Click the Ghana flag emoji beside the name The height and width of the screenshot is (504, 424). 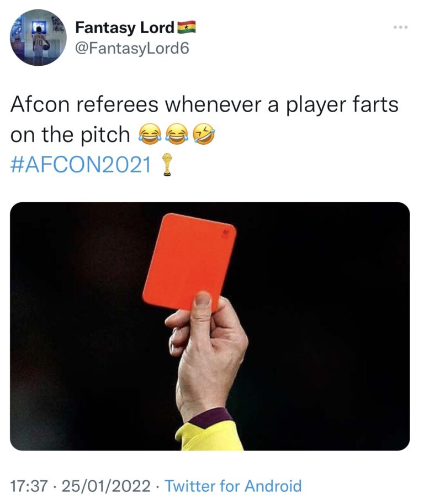tap(187, 27)
